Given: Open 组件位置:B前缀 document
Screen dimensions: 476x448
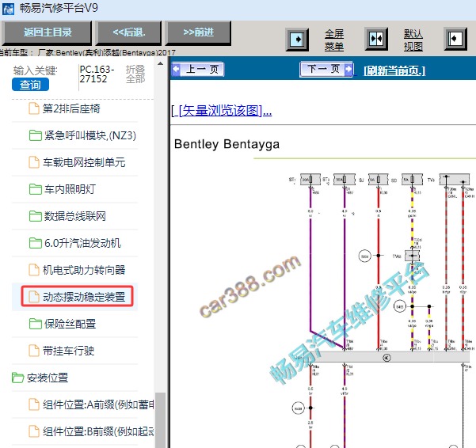Looking at the screenshot, I should point(98,431).
